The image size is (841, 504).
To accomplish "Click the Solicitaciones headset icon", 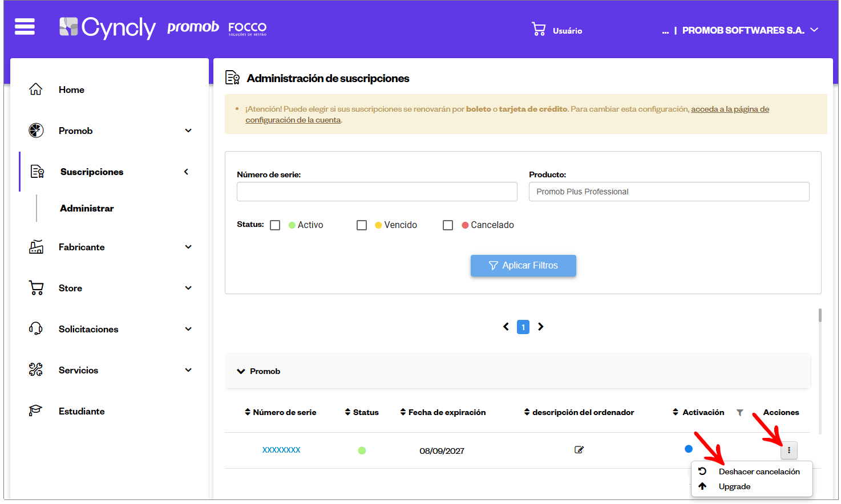I will [x=36, y=329].
